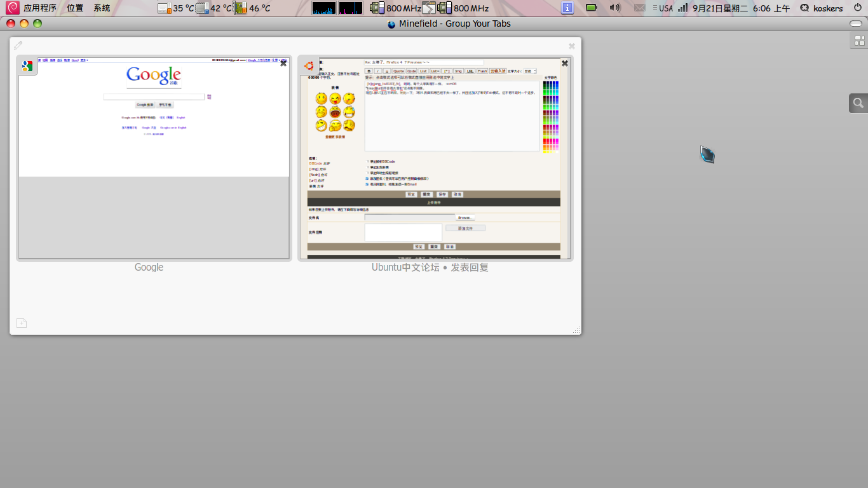Click the second 800 MHz CPU frequency applet
The image size is (868, 488).
(463, 8)
